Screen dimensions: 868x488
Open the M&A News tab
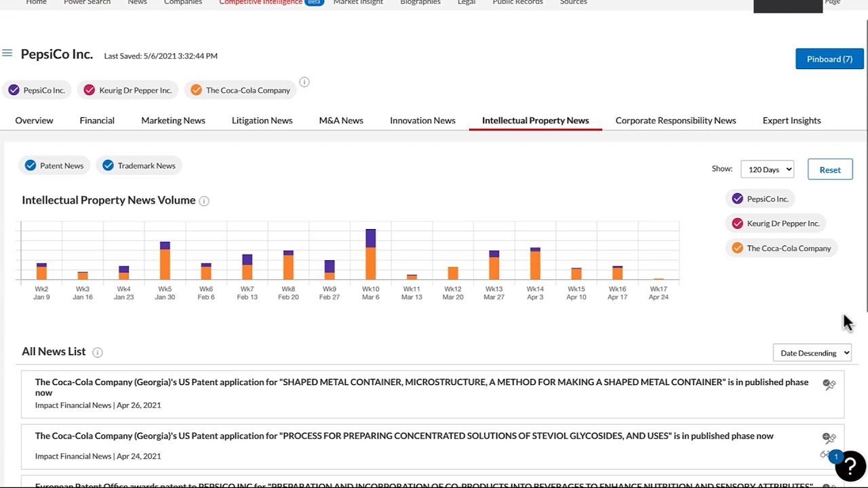[x=341, y=120]
